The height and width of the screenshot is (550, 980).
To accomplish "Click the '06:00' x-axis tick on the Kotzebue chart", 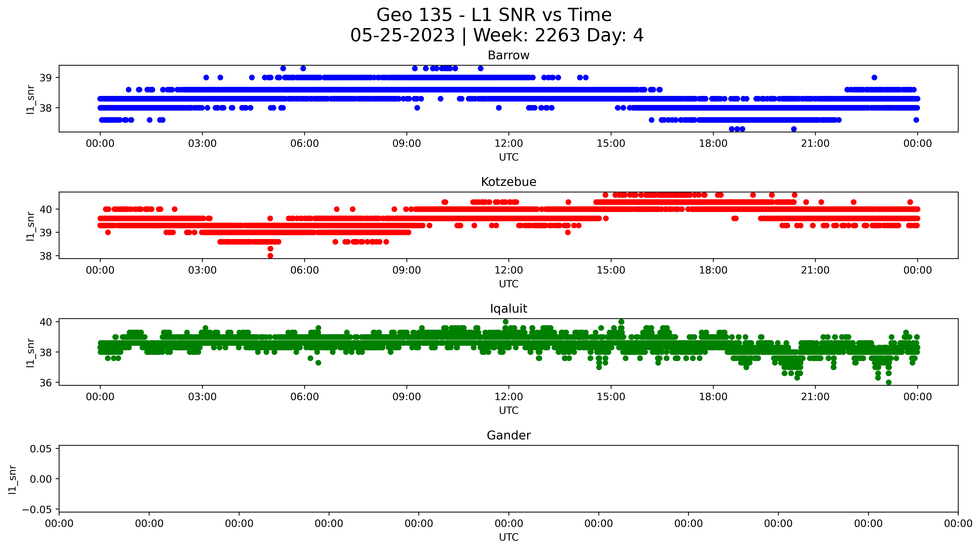I will (x=304, y=270).
